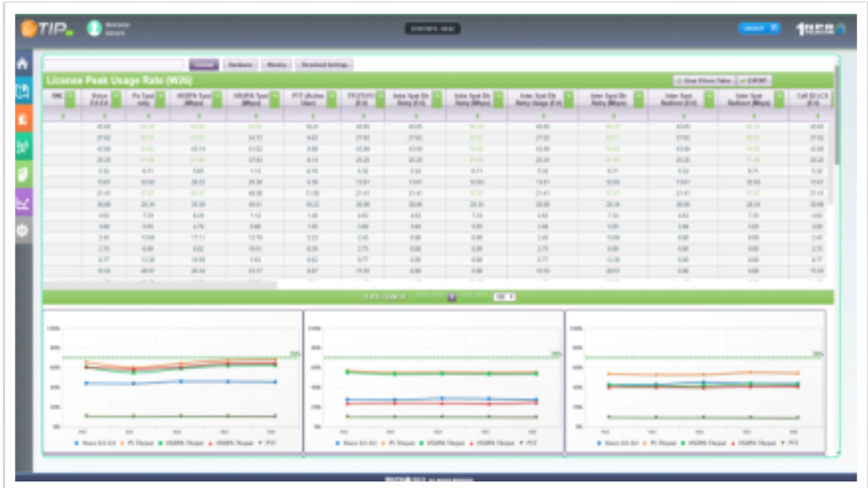This screenshot has width=868, height=488.
Task: Toggle HSDPA series in third chart legend
Action: click(x=704, y=443)
